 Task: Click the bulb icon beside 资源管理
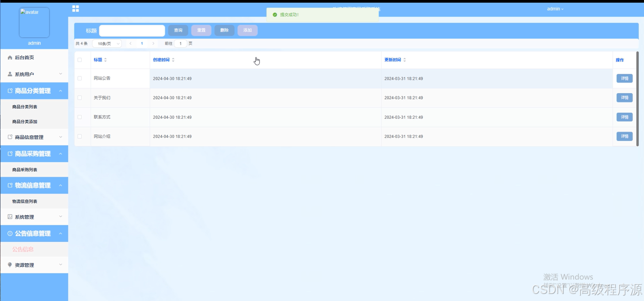[x=10, y=265]
